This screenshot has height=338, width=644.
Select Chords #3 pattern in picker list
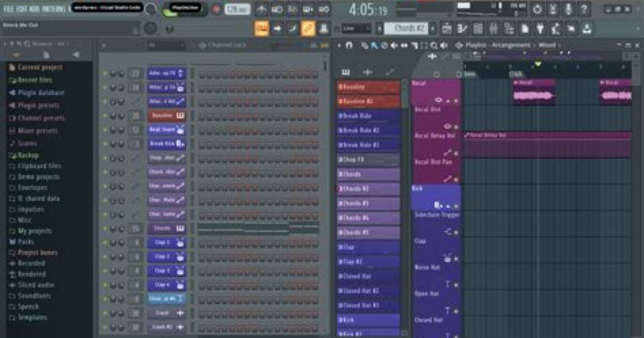368,203
